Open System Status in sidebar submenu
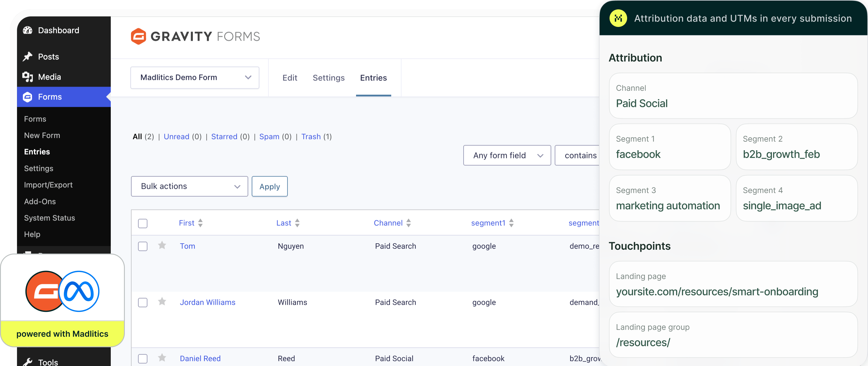 (x=50, y=218)
